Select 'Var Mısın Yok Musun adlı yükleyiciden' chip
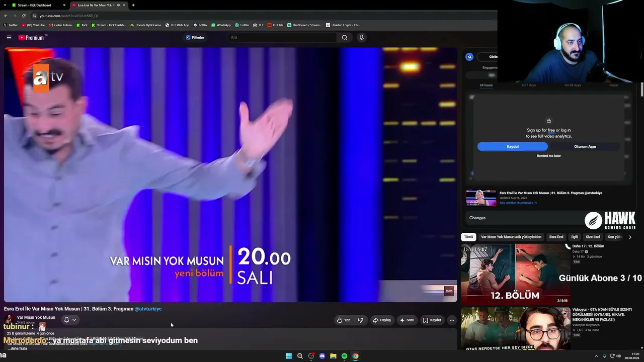This screenshot has width=644, height=362. pos(511,237)
